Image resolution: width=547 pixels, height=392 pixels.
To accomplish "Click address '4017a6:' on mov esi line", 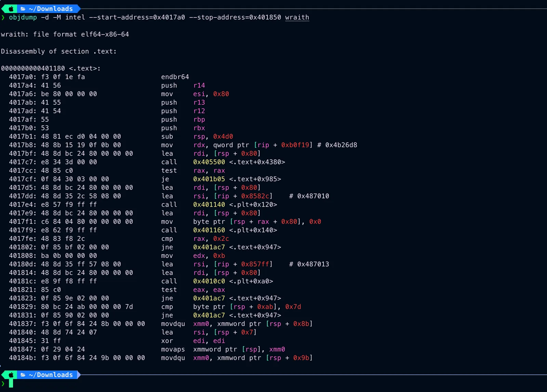I will (23, 94).
